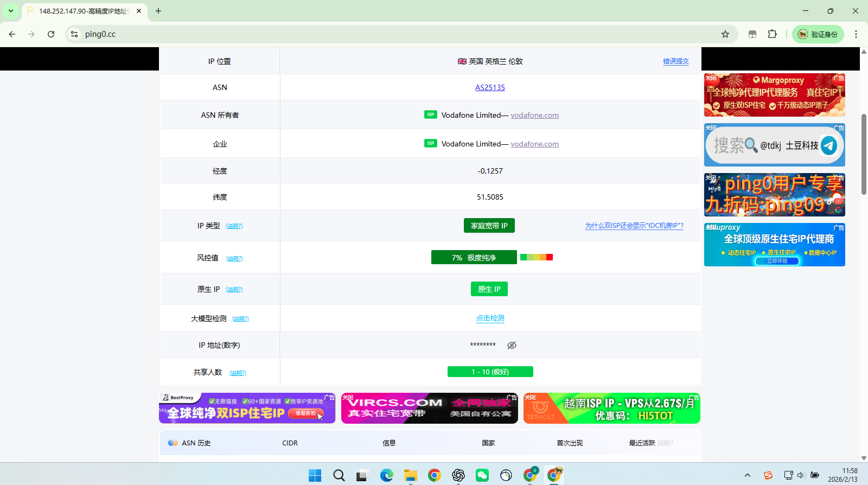The width and height of the screenshot is (868, 485).
Task: Close the Margoproxy advertisement banner
Action: [x=711, y=78]
